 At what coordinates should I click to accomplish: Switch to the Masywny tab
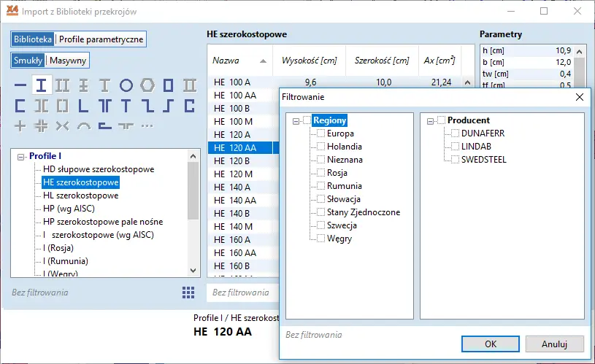tap(68, 61)
